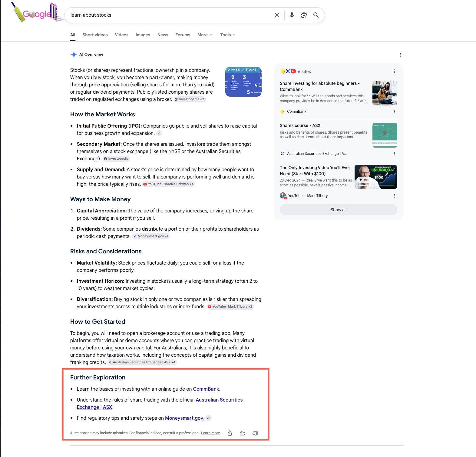476x457 pixels.
Task: Clear the search box with the X icon
Action: pyautogui.click(x=277, y=15)
